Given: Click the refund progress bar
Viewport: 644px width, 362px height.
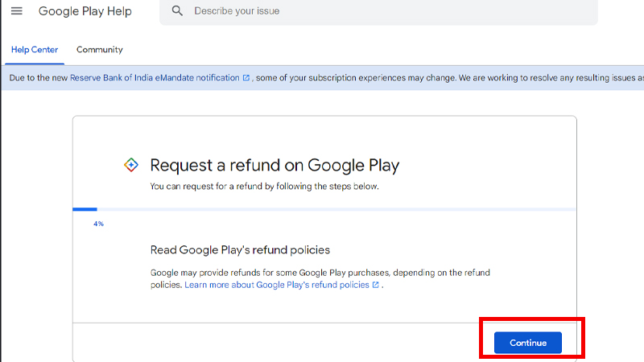Looking at the screenshot, I should (x=324, y=209).
